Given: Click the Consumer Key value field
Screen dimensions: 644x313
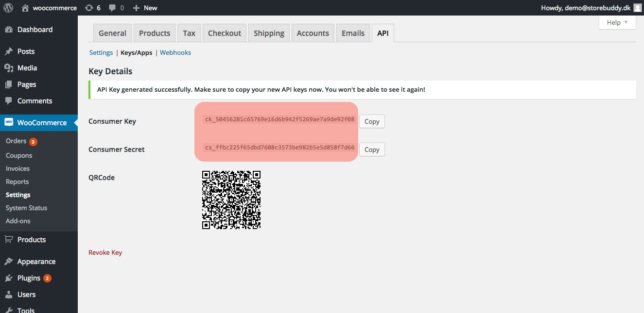Looking at the screenshot, I should (279, 119).
